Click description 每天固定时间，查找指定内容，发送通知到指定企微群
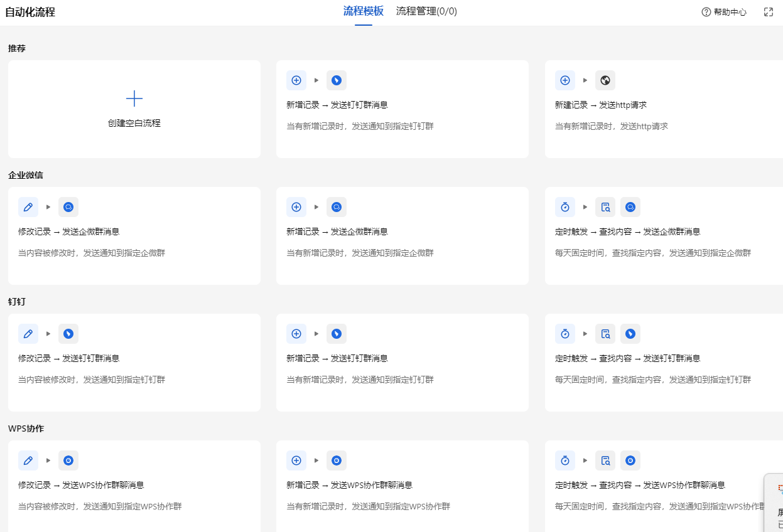 [653, 253]
